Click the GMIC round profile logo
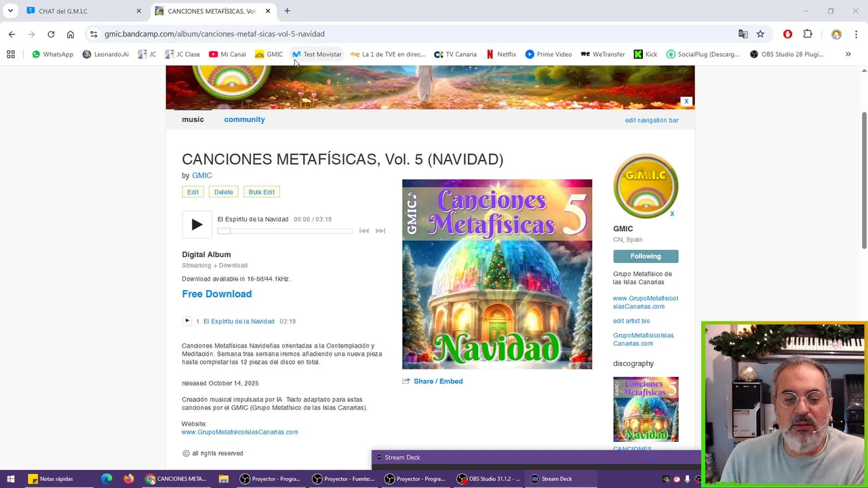The width and height of the screenshot is (868, 488). 646,186
